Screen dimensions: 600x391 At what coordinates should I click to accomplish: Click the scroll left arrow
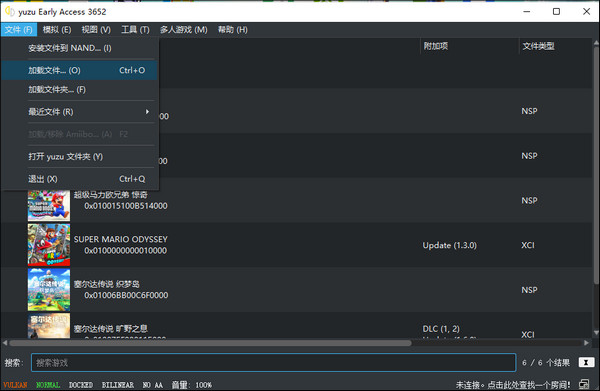(x=5, y=343)
